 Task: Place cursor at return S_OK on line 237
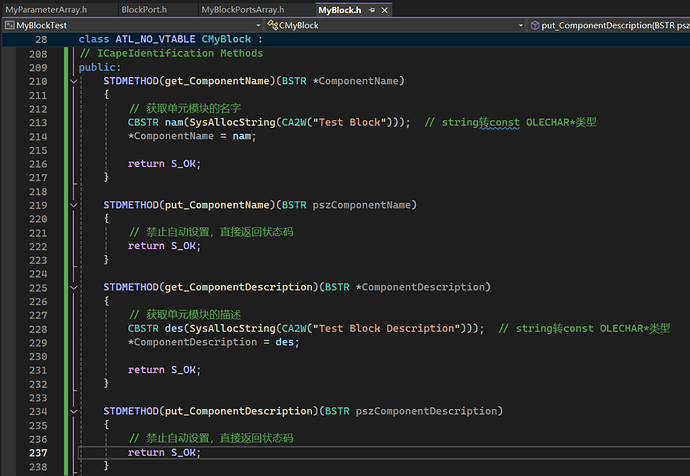pyautogui.click(x=164, y=453)
